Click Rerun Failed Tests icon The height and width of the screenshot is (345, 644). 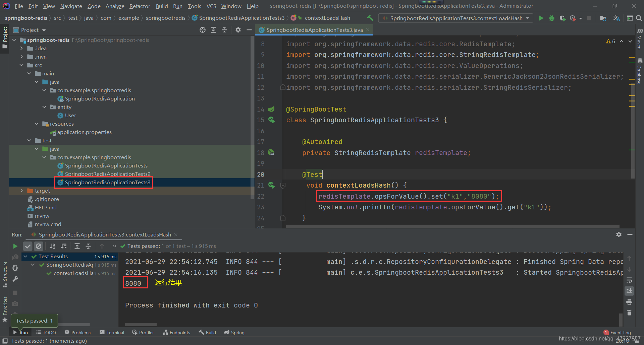point(15,257)
